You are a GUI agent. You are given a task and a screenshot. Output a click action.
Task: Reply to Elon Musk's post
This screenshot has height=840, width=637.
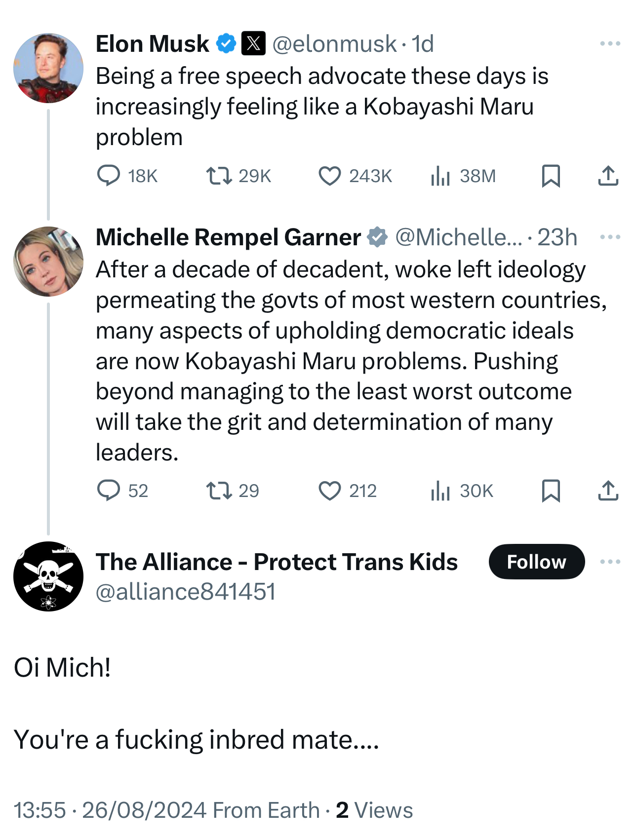click(x=109, y=176)
